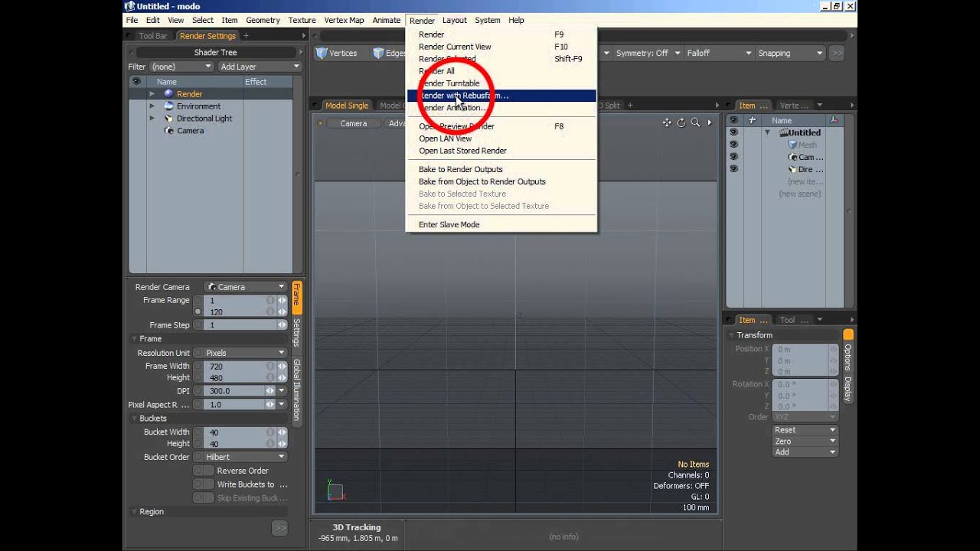Toggle the Frame Range 120 keyframe dot
Screen dimensions: 980x551
[x=198, y=312]
